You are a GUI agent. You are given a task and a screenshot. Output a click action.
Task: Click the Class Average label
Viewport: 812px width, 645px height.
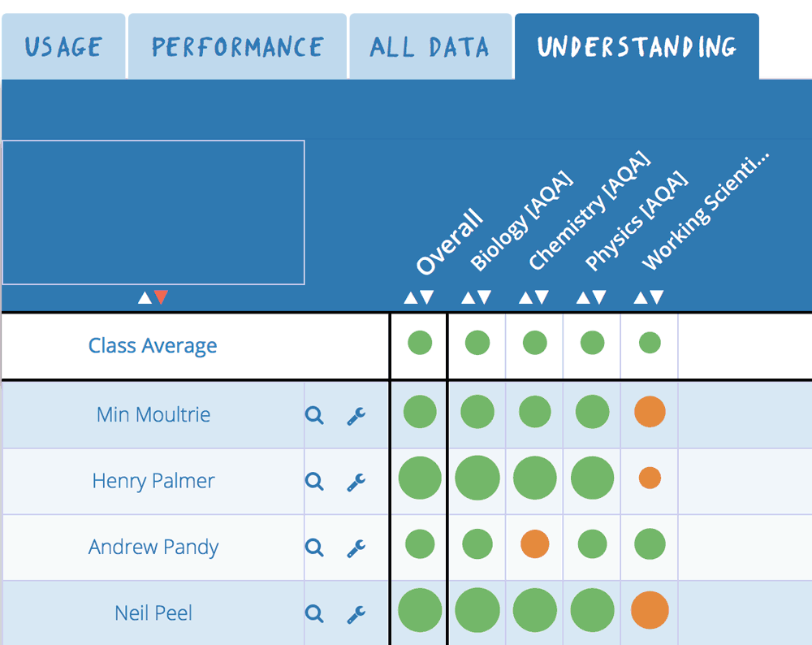click(x=153, y=345)
